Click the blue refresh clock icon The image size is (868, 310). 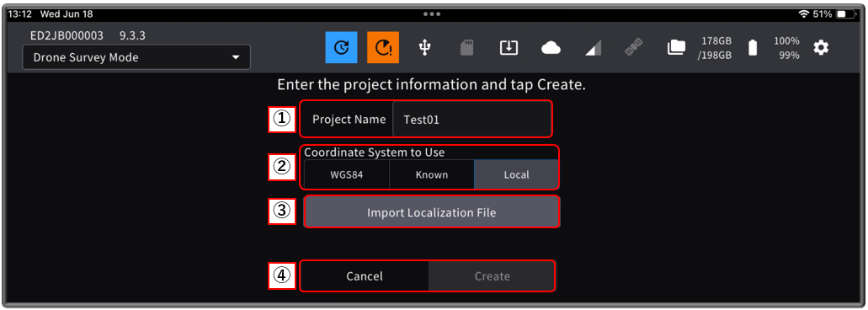click(342, 48)
